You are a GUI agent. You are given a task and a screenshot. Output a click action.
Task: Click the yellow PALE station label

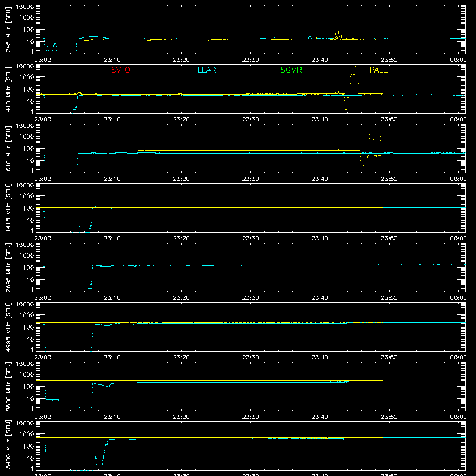pos(378,70)
